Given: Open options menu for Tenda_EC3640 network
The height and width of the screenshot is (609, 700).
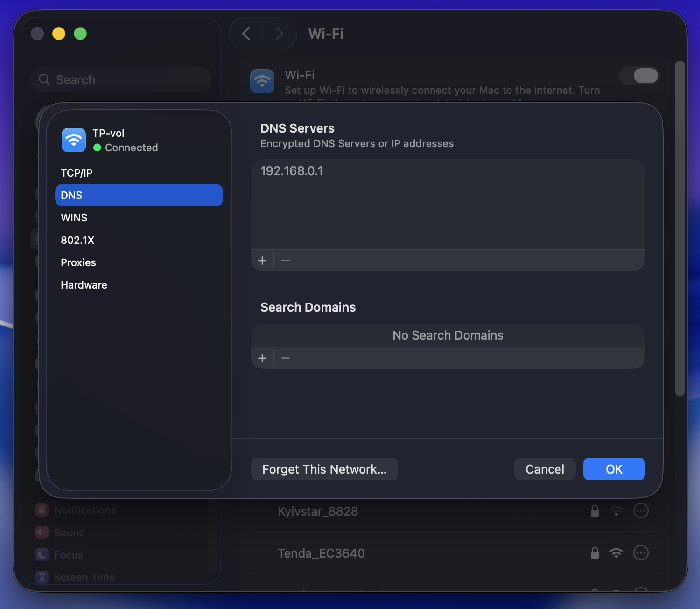Looking at the screenshot, I should point(641,553).
